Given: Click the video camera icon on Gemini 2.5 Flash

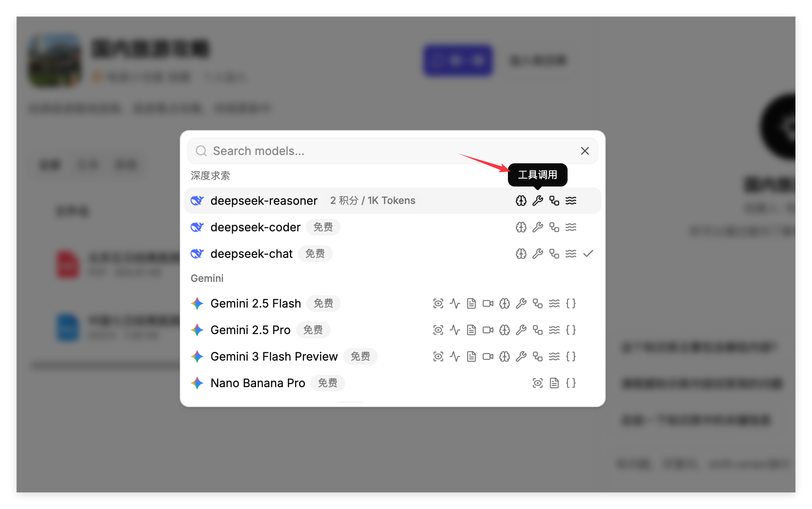Looking at the screenshot, I should pos(488,303).
